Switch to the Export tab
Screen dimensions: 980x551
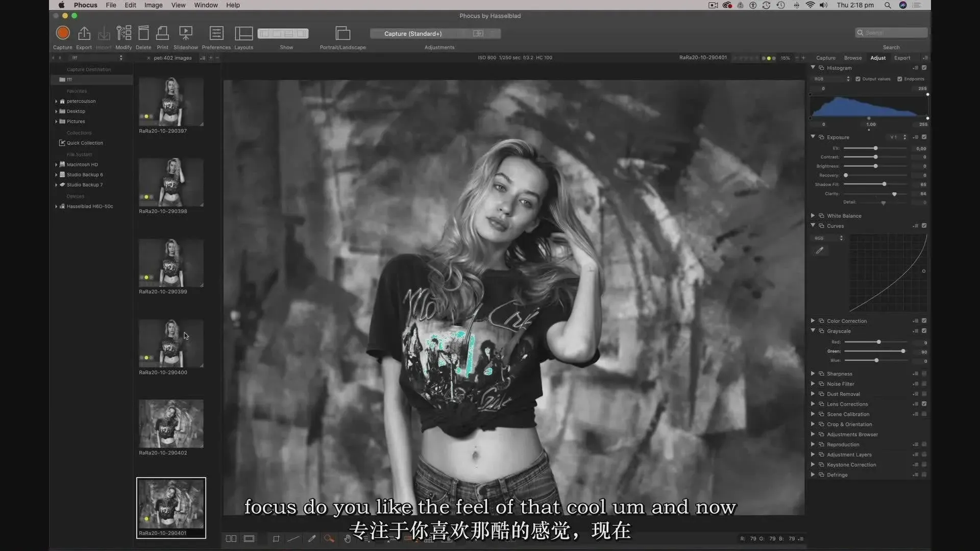coord(902,58)
